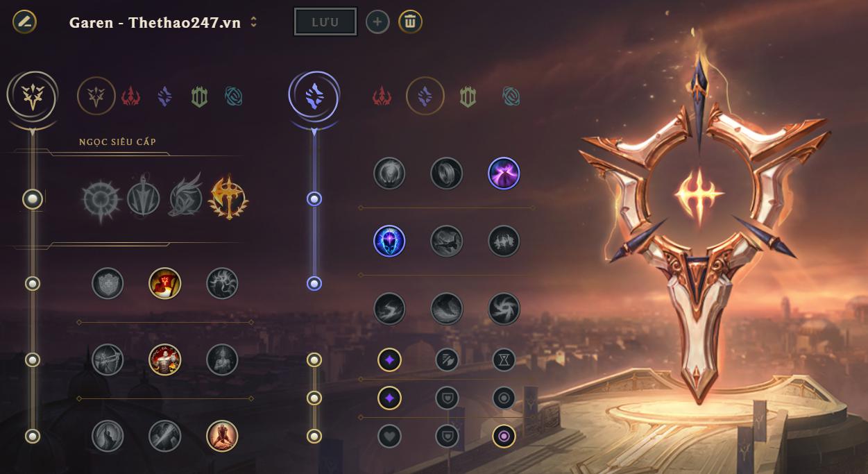Add a new rune page
868x474 pixels.
[x=377, y=22]
